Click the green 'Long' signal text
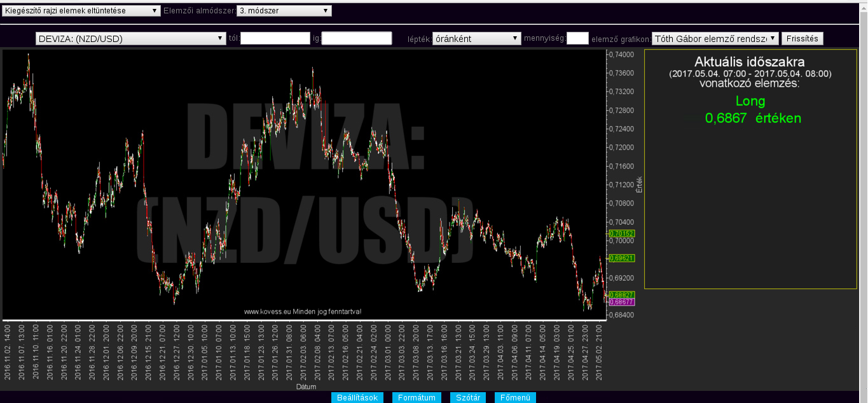Viewport: 868px width, 403px height. [750, 101]
